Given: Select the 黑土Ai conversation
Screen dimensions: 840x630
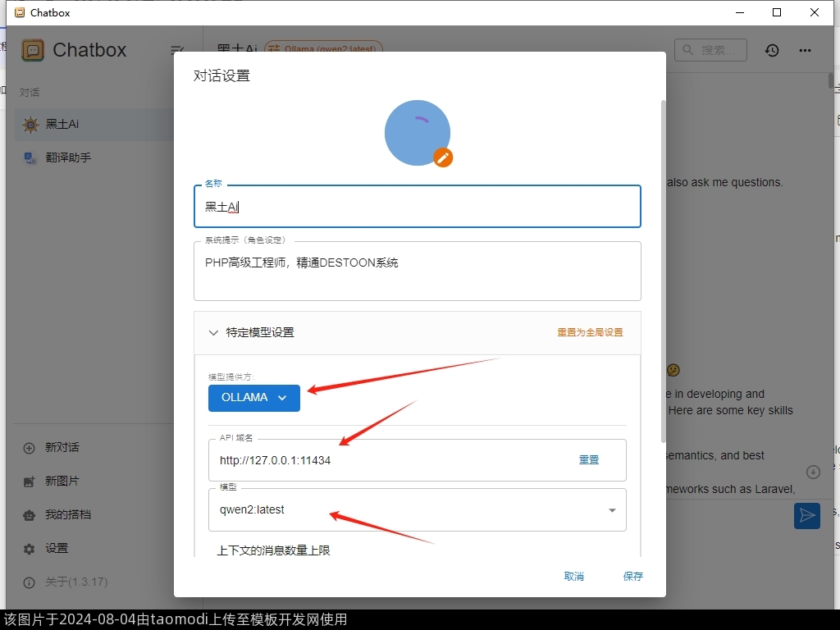Looking at the screenshot, I should (62, 124).
